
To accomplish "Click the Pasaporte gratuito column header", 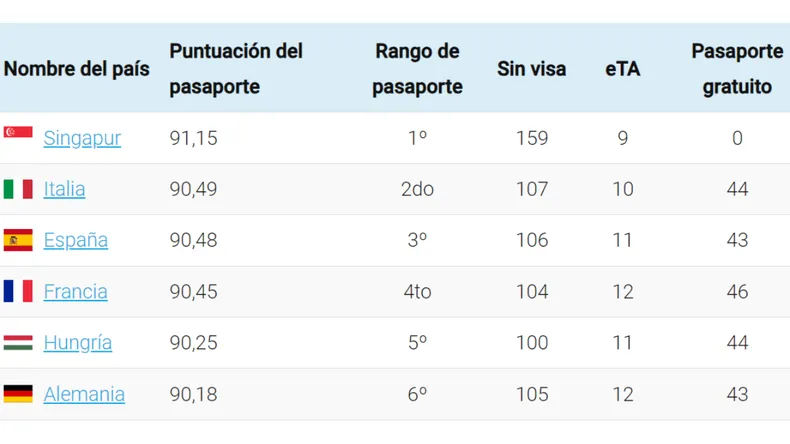I will point(737,69).
